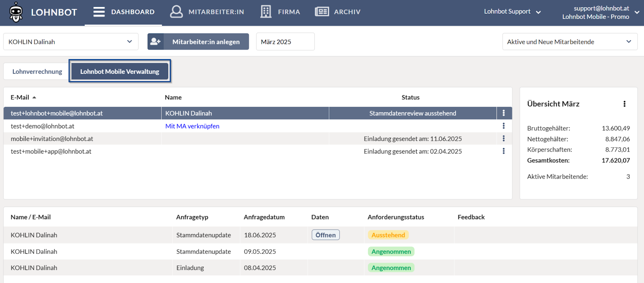The width and height of the screenshot is (644, 283).
Task: Open the Dashboard hamburger menu icon
Action: pos(99,12)
